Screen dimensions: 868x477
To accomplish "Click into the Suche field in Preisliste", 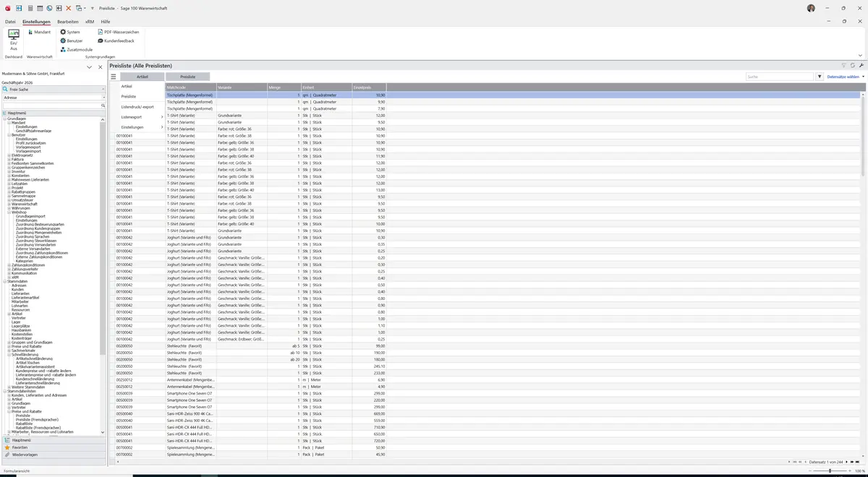I will pyautogui.click(x=780, y=77).
